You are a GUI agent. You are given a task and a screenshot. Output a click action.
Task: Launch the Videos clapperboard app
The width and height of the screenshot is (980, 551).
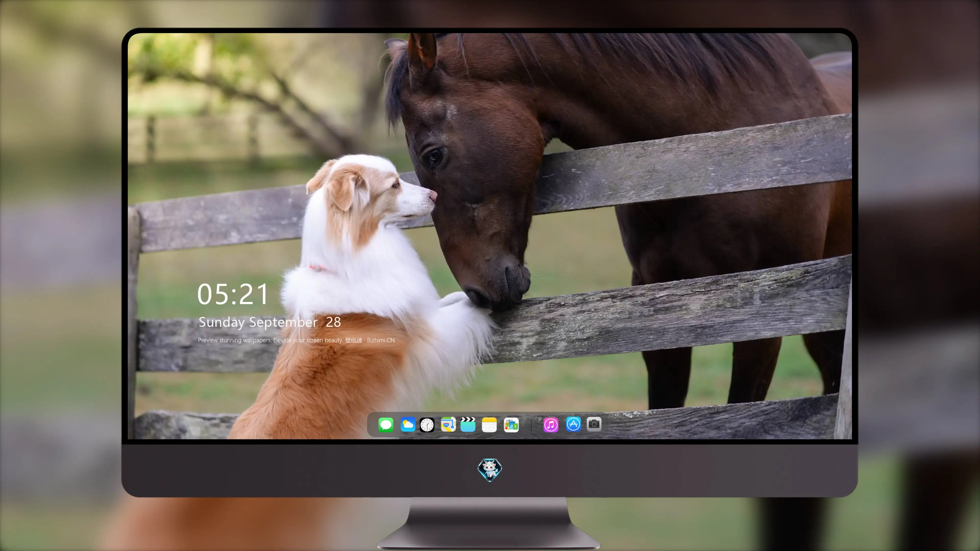tap(468, 424)
